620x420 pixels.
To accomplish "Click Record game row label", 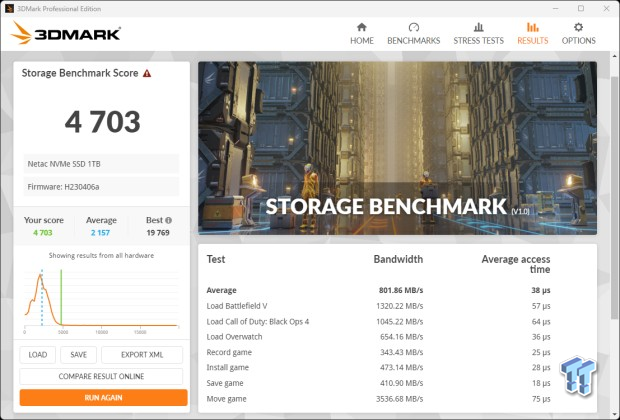I will [229, 352].
